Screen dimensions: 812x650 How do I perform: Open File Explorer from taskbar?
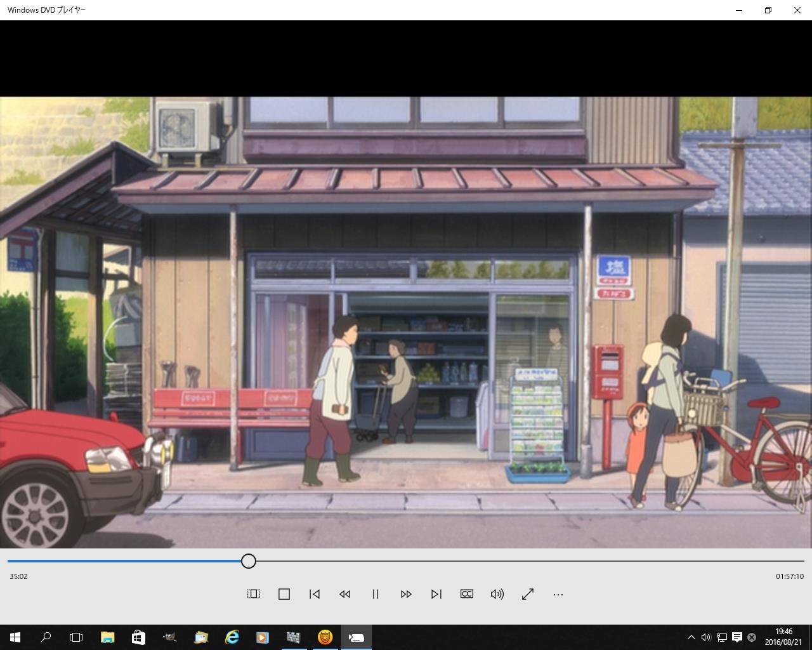pos(107,637)
